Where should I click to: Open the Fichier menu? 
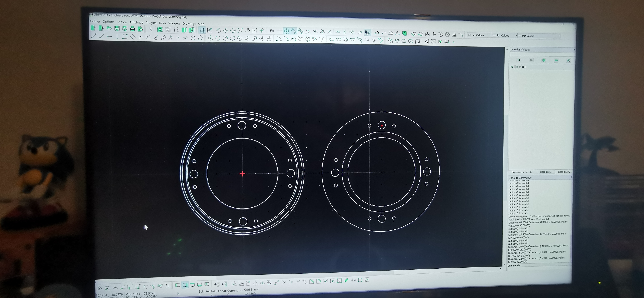coord(95,21)
